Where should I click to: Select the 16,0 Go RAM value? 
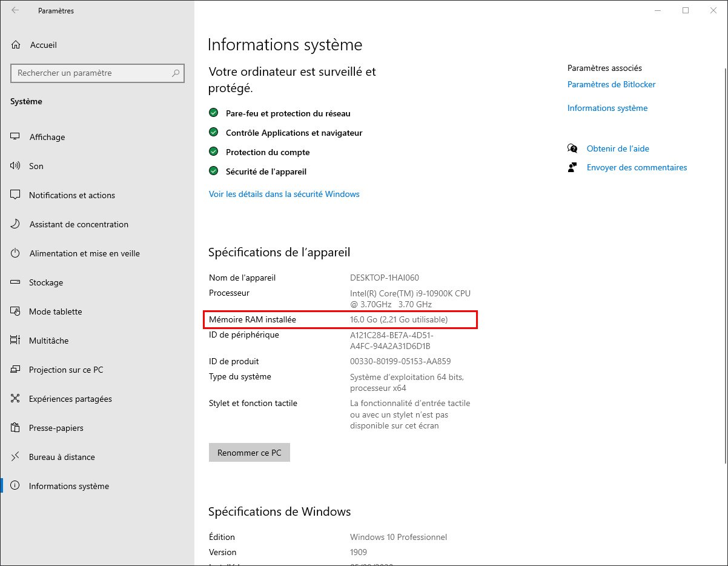(399, 319)
